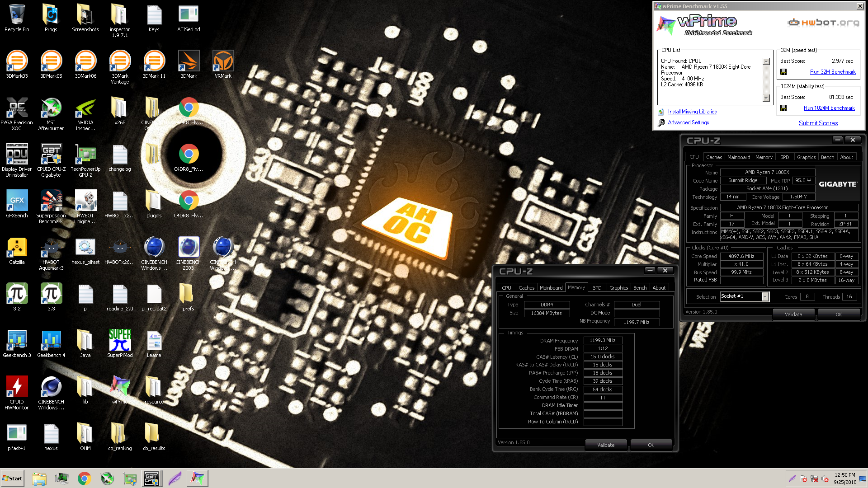The height and width of the screenshot is (488, 868).
Task: Open wPrime desktop icon
Action: 120,390
